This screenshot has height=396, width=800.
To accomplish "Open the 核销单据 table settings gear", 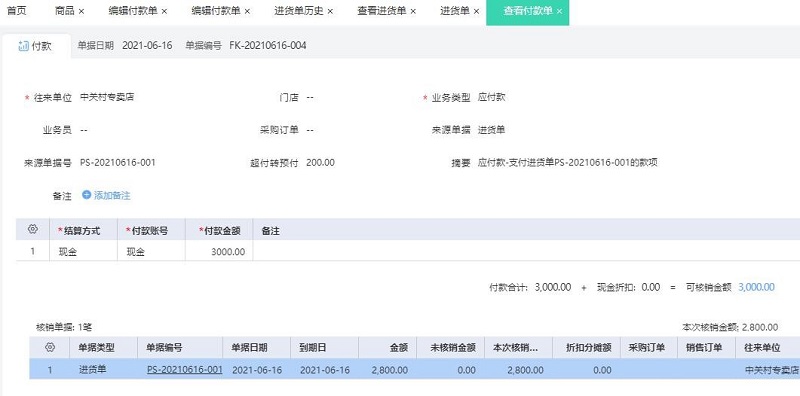I will 49,348.
